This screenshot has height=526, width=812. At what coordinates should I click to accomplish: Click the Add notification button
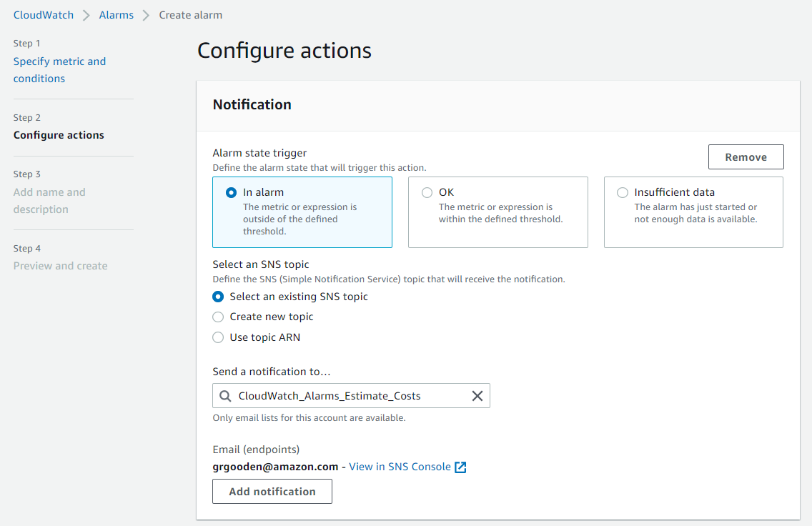pyautogui.click(x=272, y=491)
